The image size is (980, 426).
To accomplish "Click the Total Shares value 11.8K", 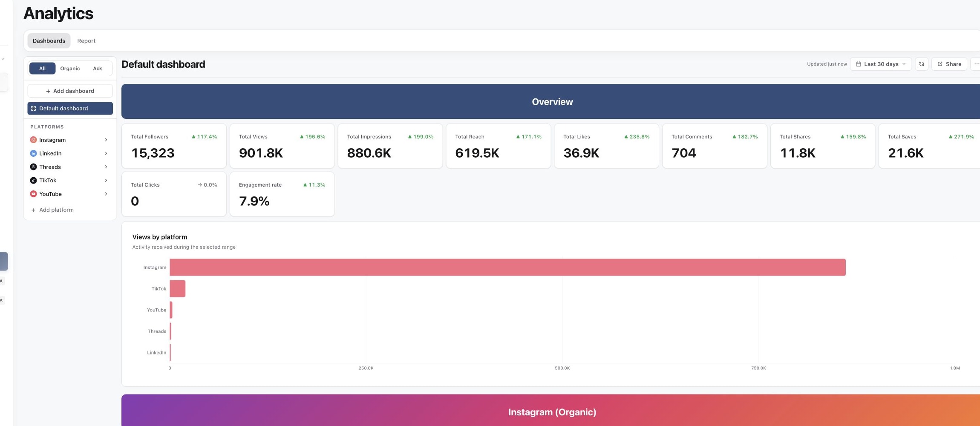I will click(x=798, y=153).
